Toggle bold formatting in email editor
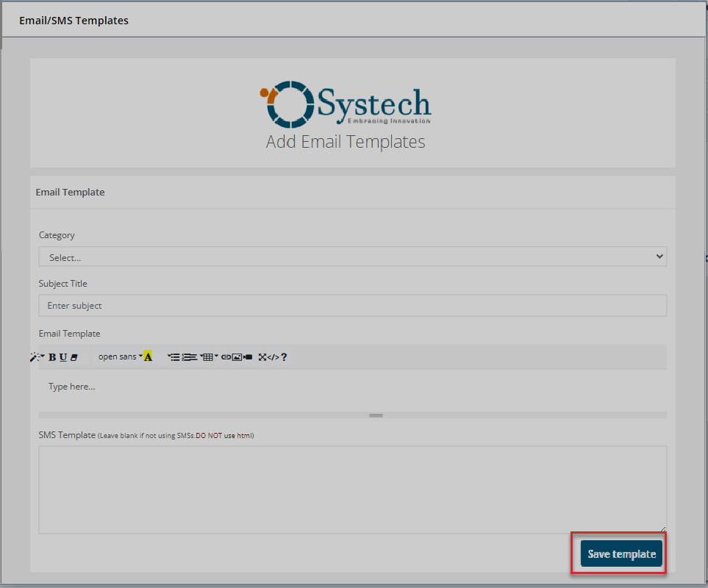This screenshot has height=588, width=708. coord(52,357)
